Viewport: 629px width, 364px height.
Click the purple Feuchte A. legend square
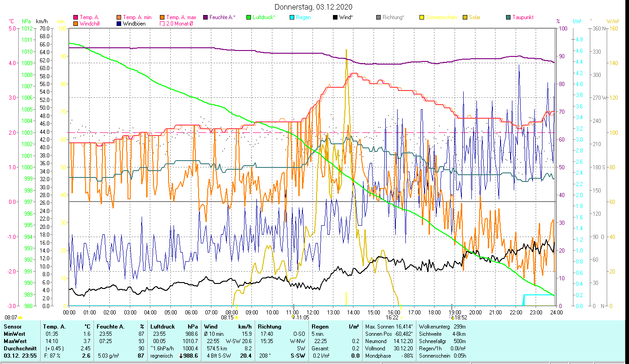[x=205, y=18]
